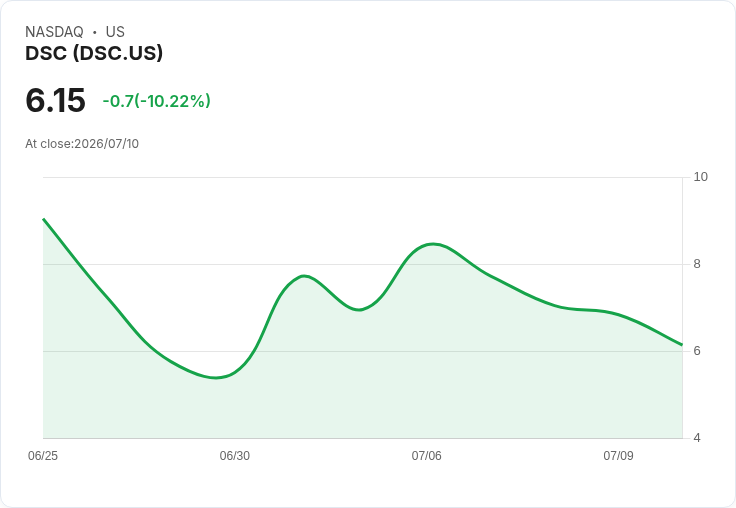Viewport: 736px width, 508px height.
Task: Click the chart line's starting point at 06/25
Action: click(43, 219)
